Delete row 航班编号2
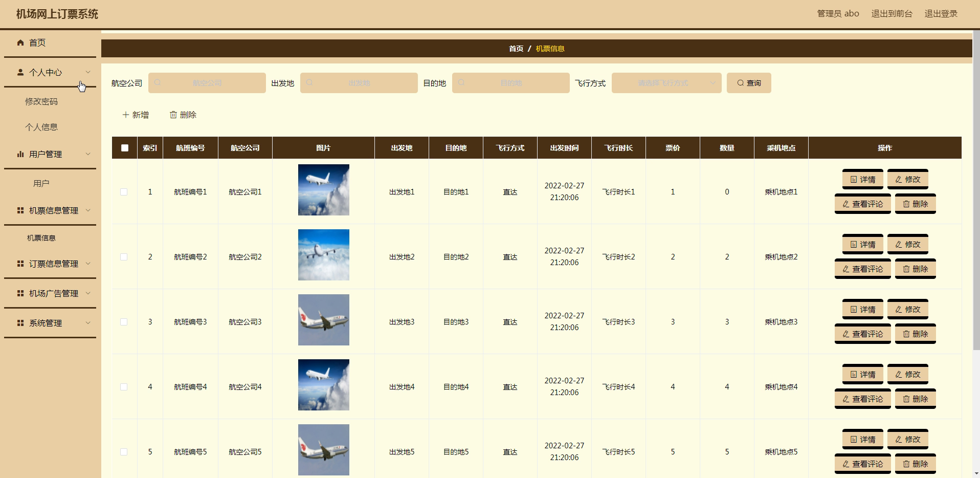The width and height of the screenshot is (980, 478). click(916, 269)
